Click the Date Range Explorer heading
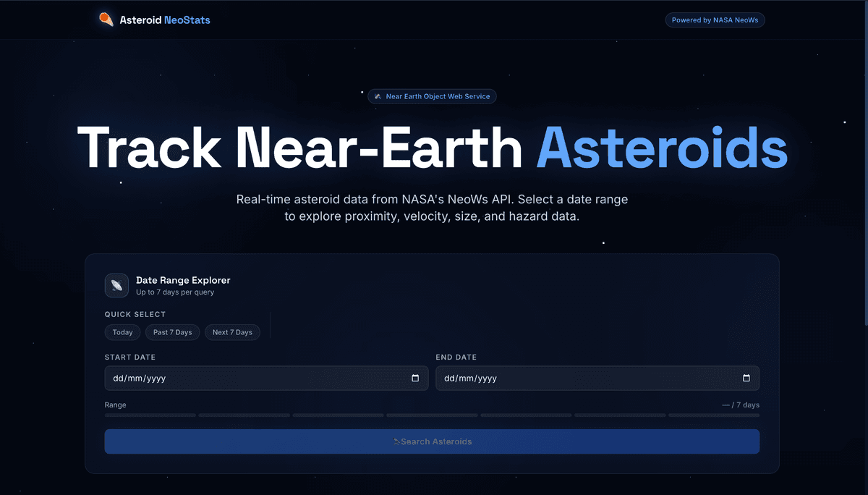Image resolution: width=868 pixels, height=495 pixels. pyautogui.click(x=183, y=280)
